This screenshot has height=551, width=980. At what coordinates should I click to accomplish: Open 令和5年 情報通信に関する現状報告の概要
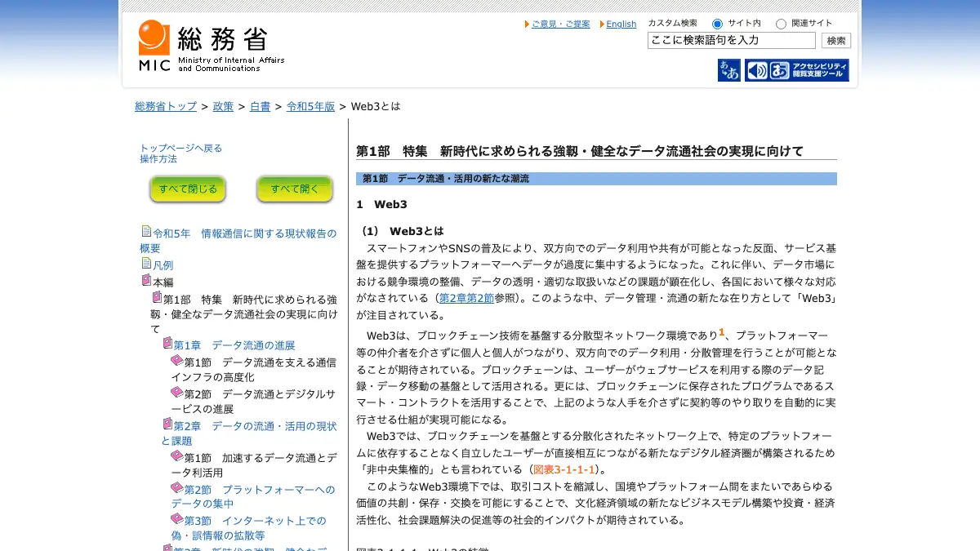tap(238, 240)
